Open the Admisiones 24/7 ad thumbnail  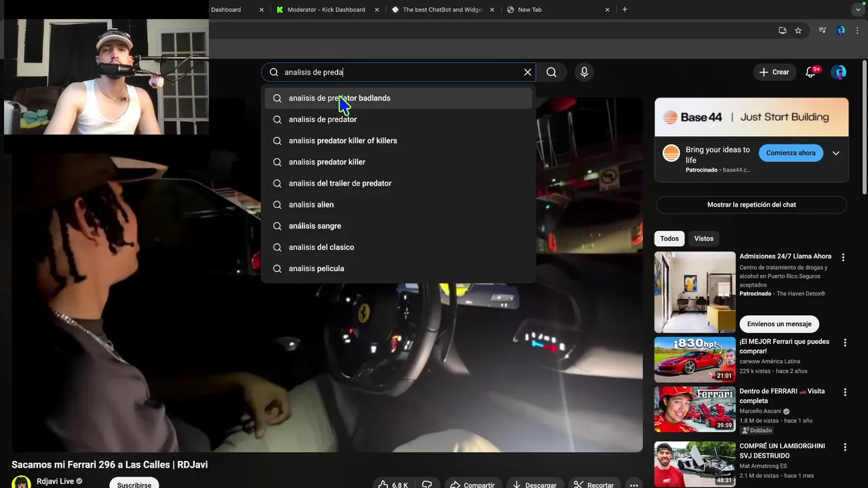click(694, 292)
